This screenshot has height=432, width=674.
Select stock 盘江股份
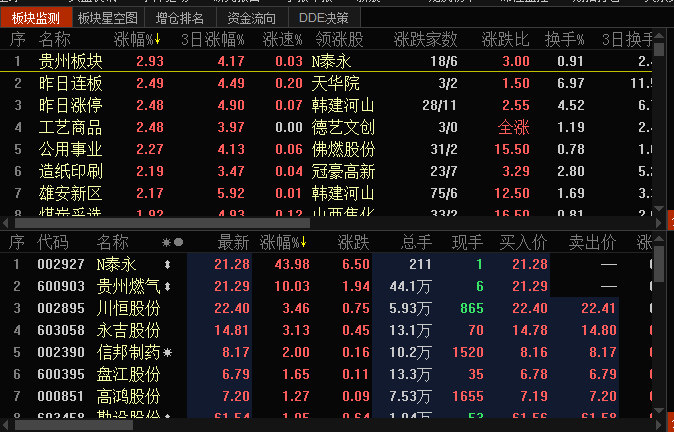tap(326, 374)
